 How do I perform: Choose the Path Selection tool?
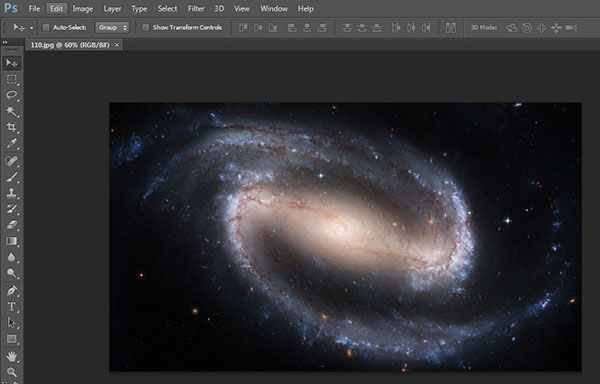(11, 323)
